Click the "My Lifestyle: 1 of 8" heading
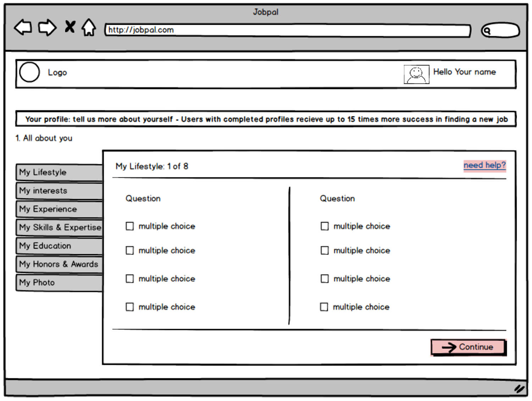Viewport: 532px width, 401px height. 152,166
